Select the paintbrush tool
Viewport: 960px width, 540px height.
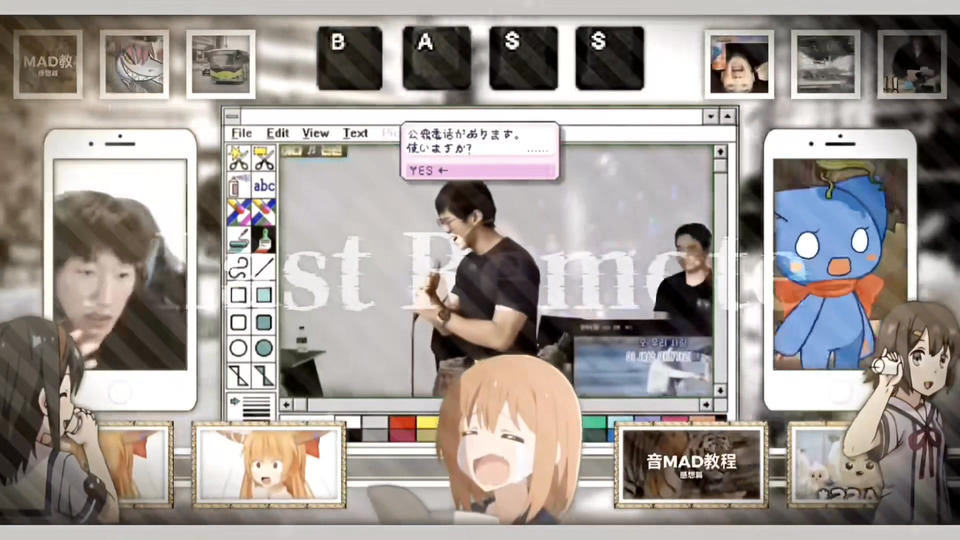(x=264, y=240)
